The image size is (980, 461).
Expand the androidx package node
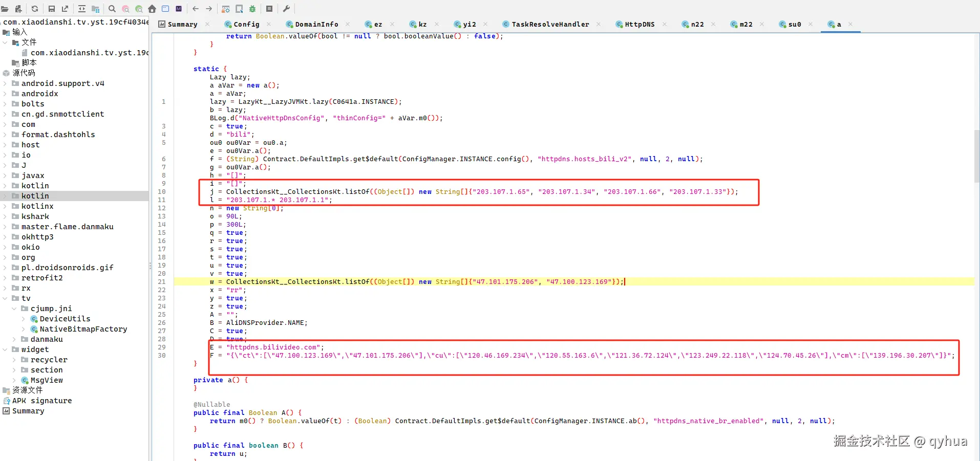[x=5, y=94]
